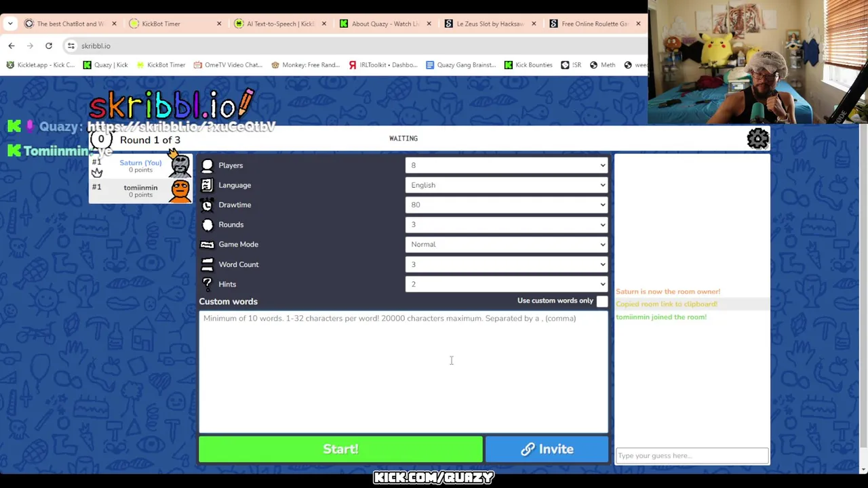868x488 pixels.
Task: Open the site information icon in address bar
Action: 71,45
